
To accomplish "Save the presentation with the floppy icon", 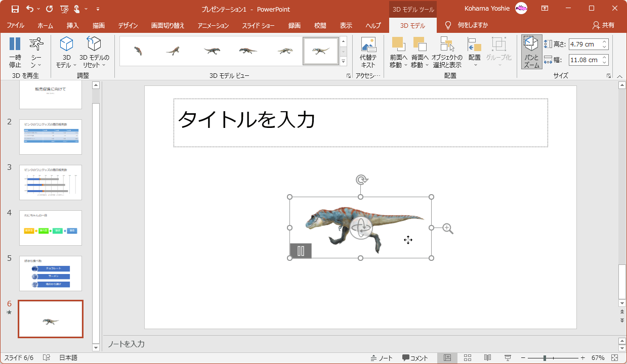I will coord(15,9).
